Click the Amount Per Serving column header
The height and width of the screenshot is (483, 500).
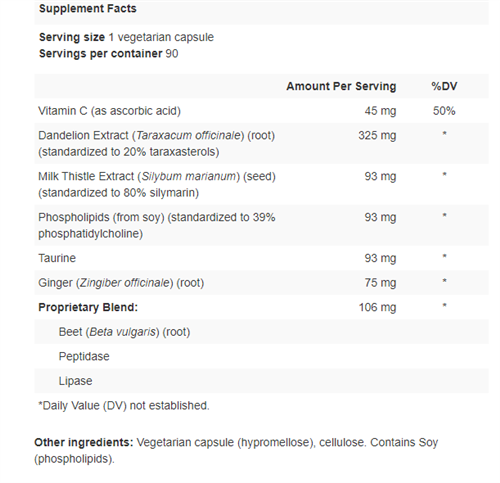click(341, 86)
